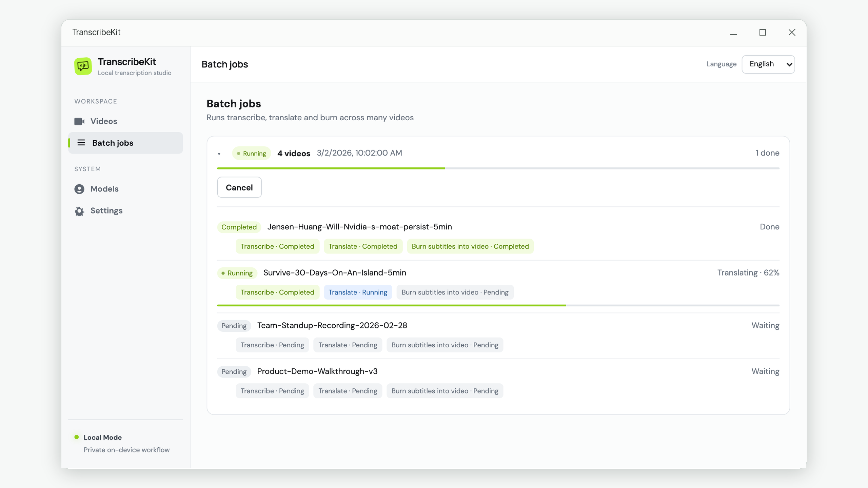The image size is (868, 488).
Task: Click Transcribe · Pending chip under Team-Standup
Action: point(272,345)
